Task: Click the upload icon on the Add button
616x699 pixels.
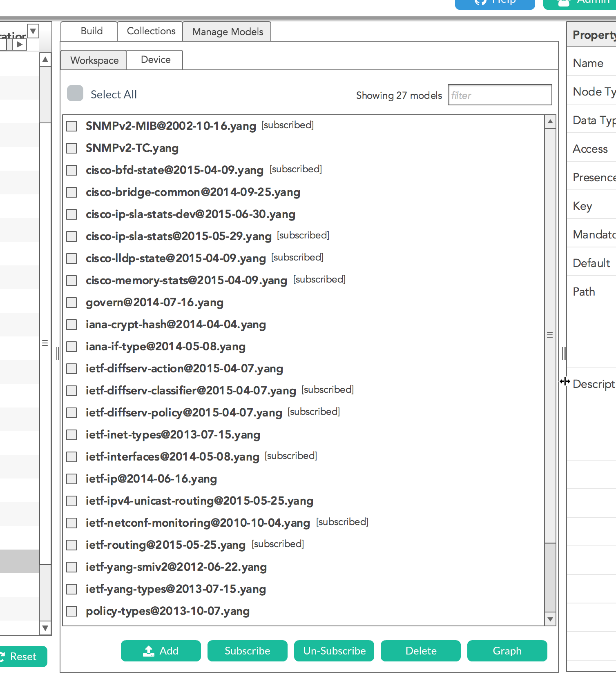Action: (x=149, y=651)
